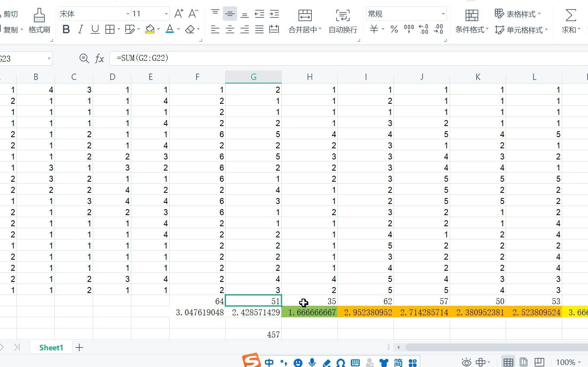Open font size dropdown showing 11
This screenshot has height=367, width=588.
[166, 14]
